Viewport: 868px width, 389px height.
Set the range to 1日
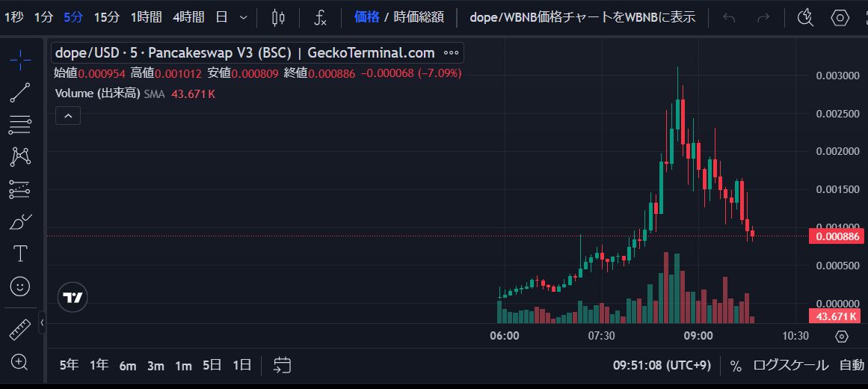pos(242,364)
